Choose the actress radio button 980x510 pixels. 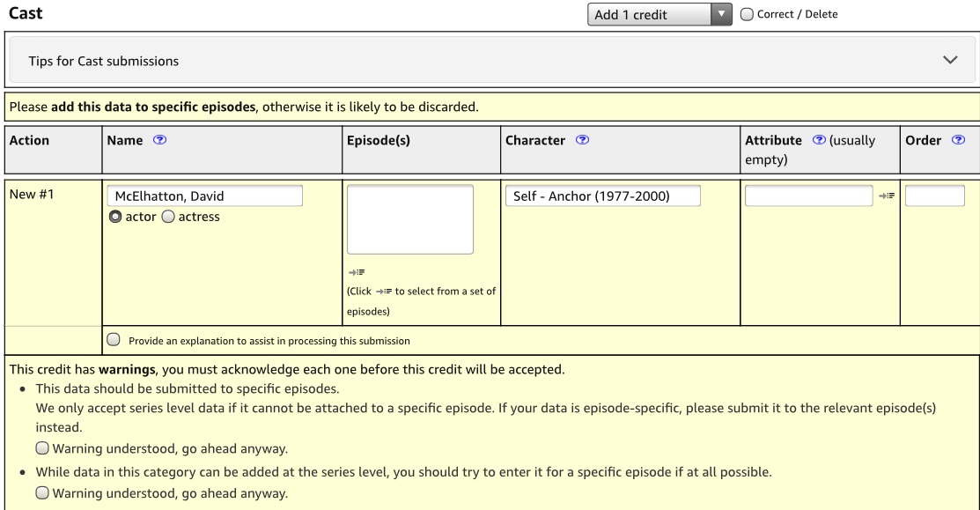coord(168,217)
